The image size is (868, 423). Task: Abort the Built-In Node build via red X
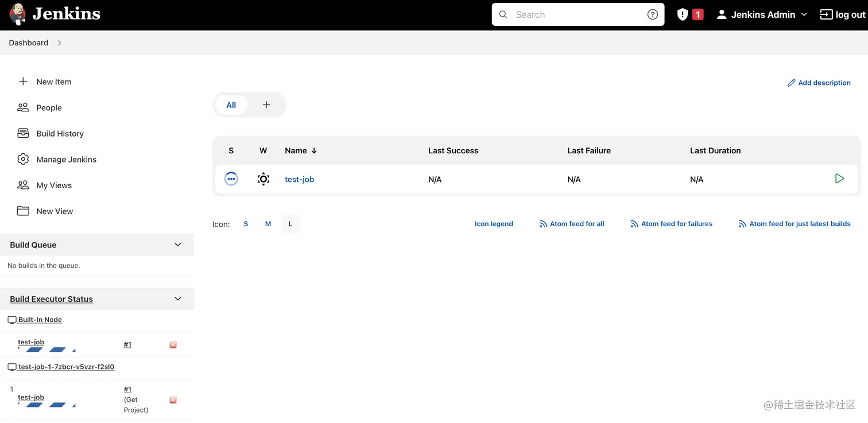(173, 344)
